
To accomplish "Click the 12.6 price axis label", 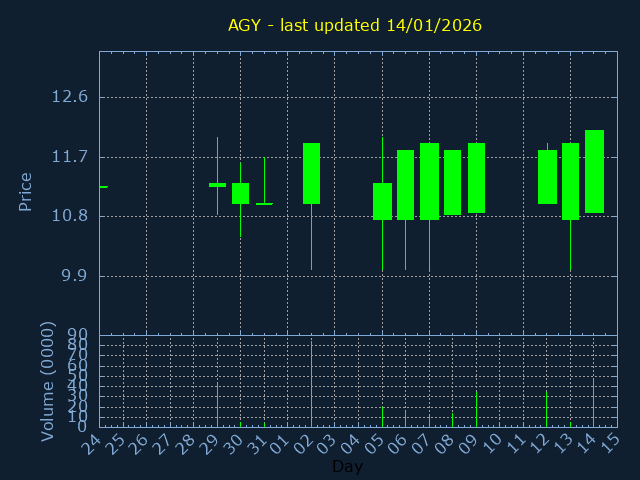I will (x=69, y=97).
